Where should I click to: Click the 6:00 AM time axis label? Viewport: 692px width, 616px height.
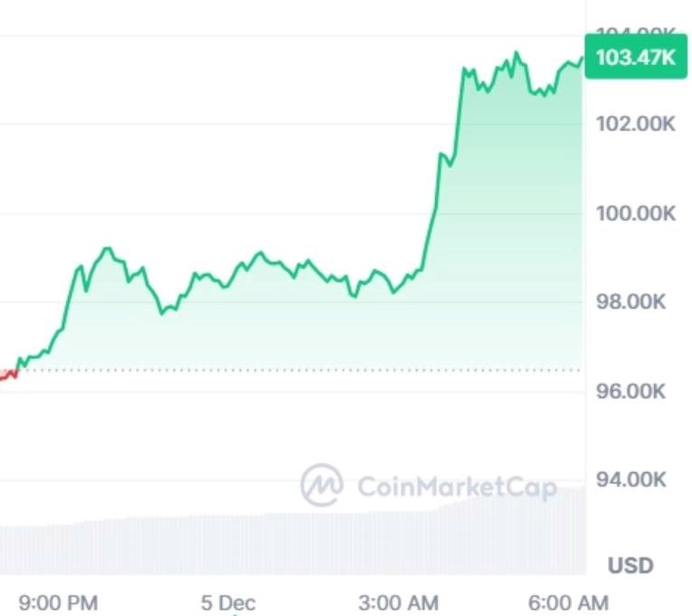coord(568,602)
